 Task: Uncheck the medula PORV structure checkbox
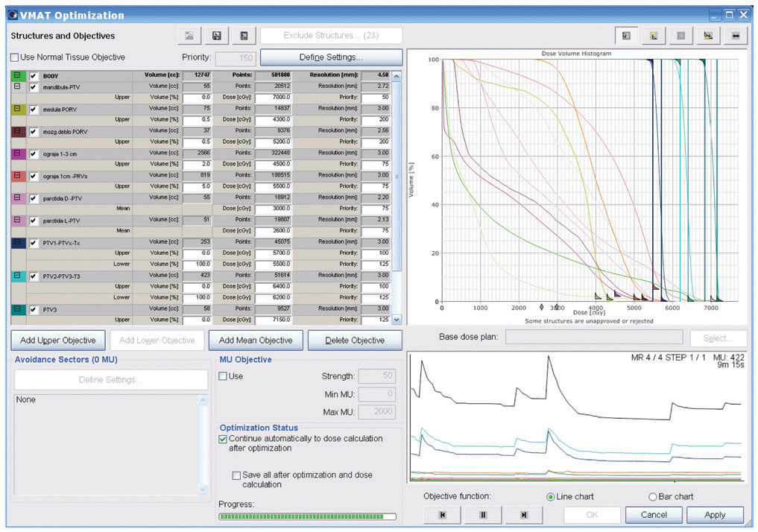(x=34, y=110)
